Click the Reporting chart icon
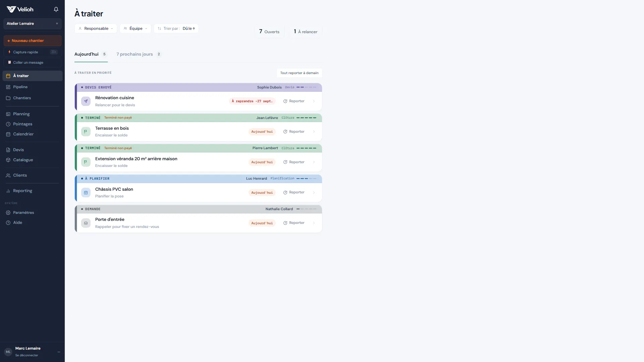This screenshot has height=362, width=644. click(8, 191)
